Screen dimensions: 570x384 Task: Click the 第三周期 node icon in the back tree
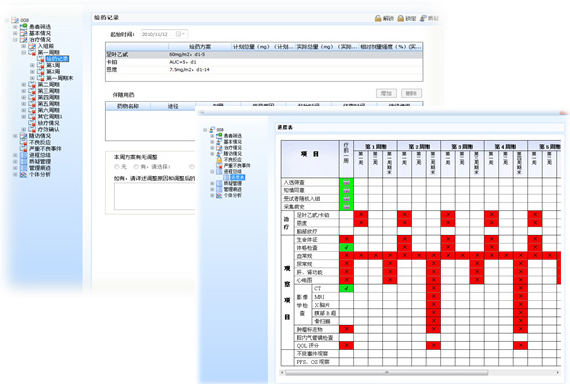coord(32,91)
